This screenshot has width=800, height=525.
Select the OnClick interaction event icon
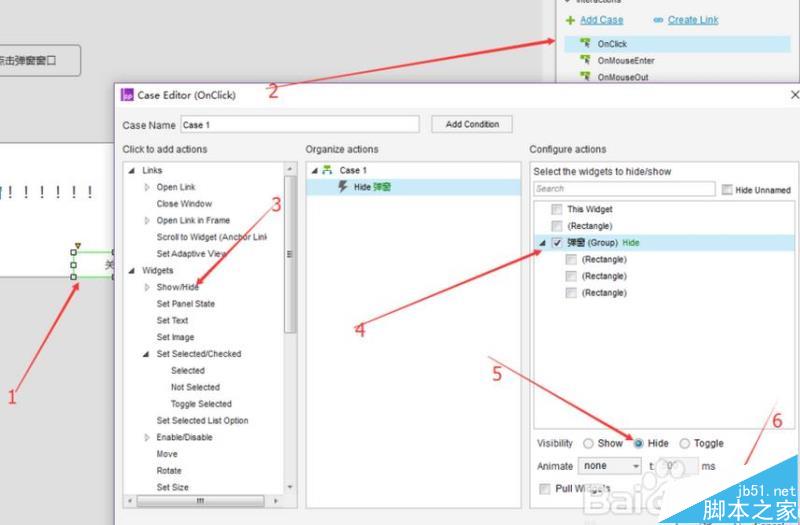point(585,43)
